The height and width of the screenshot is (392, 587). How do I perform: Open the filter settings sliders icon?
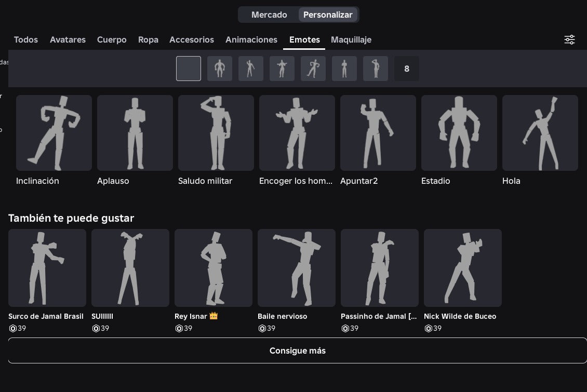pos(569,39)
